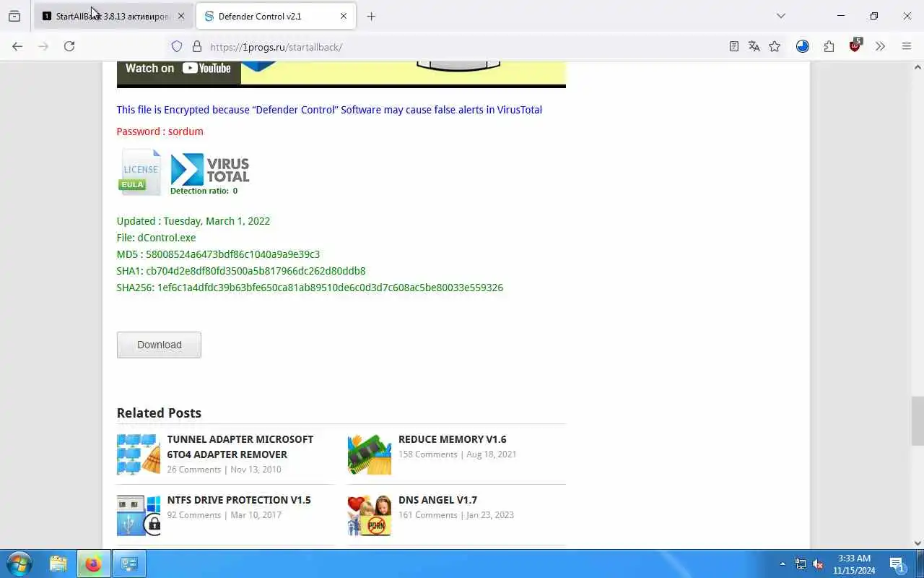Select the Updated : Tuesday, March 1, 2022 text
The width and height of the screenshot is (924, 578).
(193, 221)
